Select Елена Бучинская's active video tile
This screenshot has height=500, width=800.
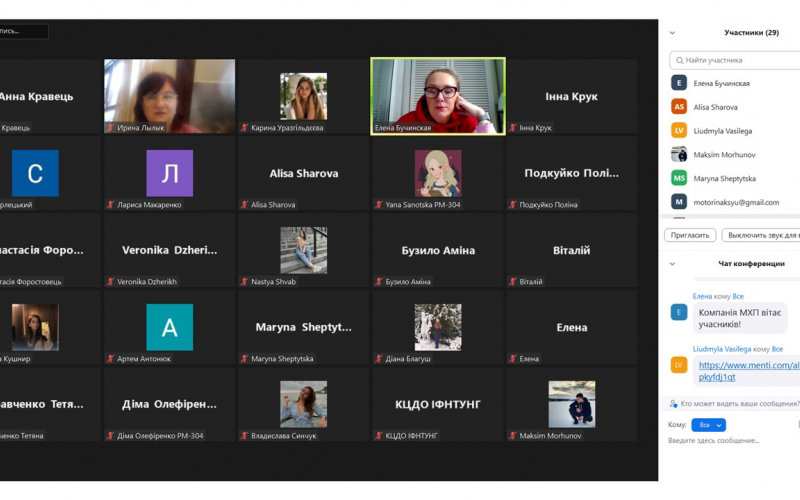coord(438,96)
